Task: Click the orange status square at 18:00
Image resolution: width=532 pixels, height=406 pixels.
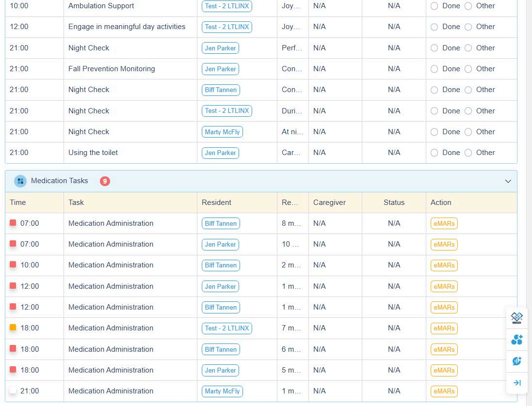Action: coord(13,328)
